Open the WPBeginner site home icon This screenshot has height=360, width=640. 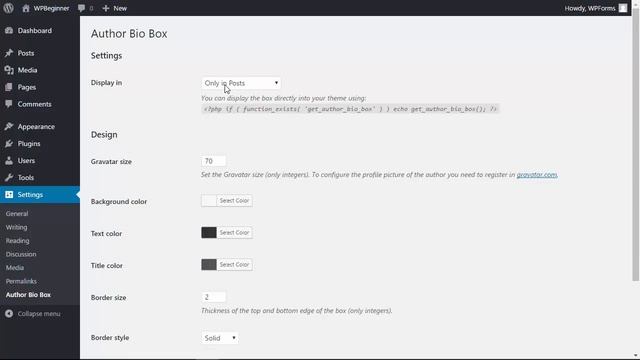point(26,8)
